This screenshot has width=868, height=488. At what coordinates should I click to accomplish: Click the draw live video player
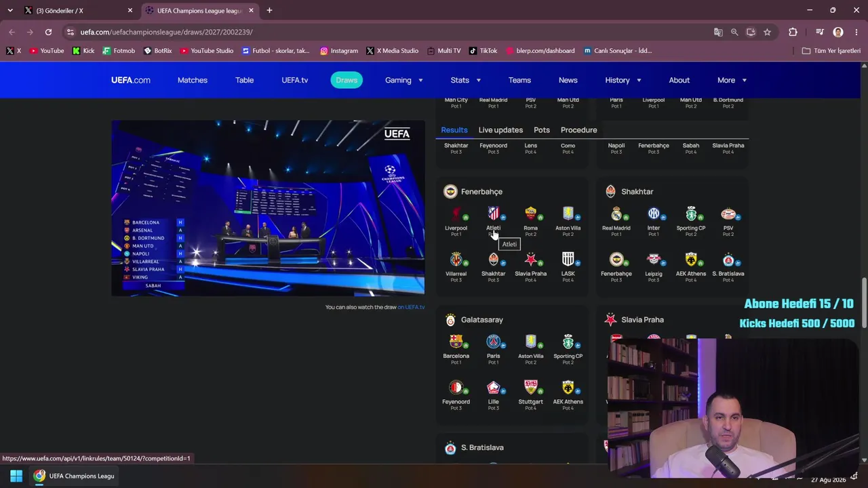coord(268,208)
